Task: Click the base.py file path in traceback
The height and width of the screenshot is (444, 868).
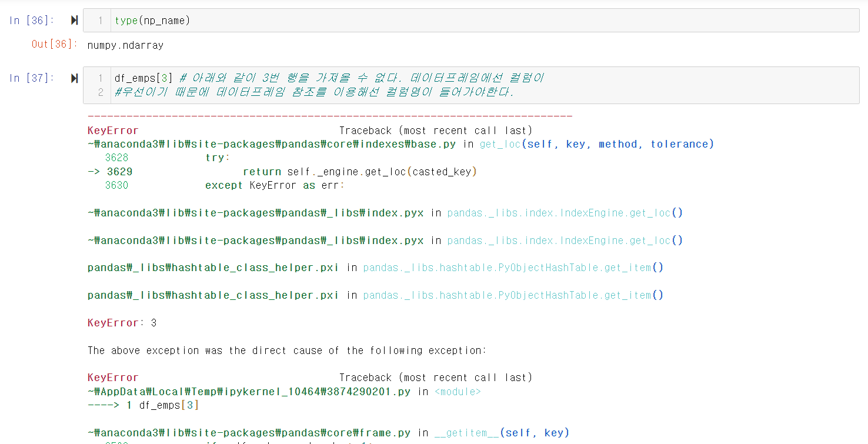Action: [272, 144]
